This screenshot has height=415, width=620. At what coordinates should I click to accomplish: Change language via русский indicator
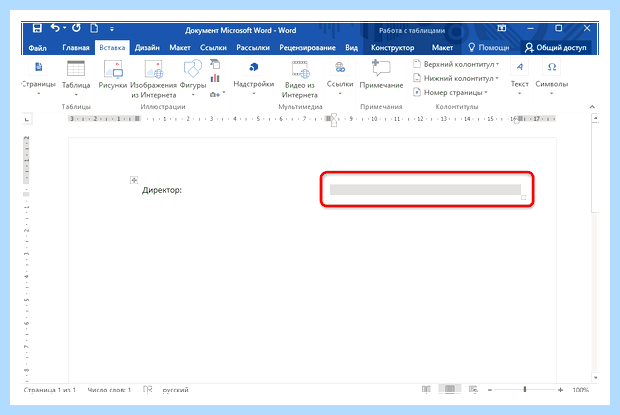pyautogui.click(x=176, y=390)
